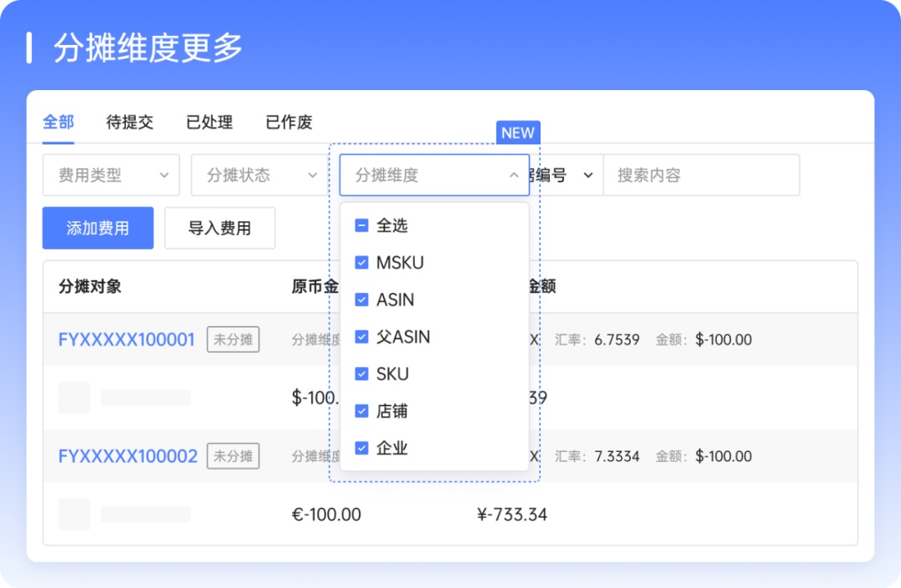
Task: Expand the 分摊状态 dropdown
Action: (x=259, y=175)
